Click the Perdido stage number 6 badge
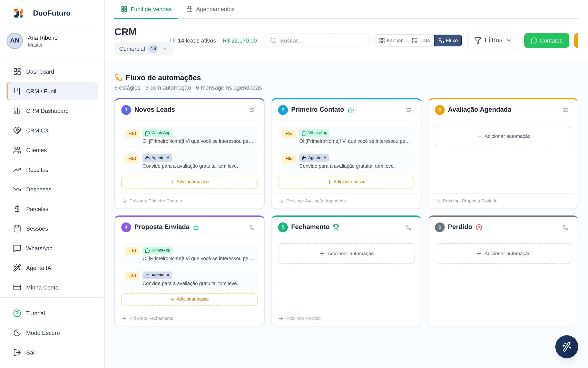 point(440,227)
